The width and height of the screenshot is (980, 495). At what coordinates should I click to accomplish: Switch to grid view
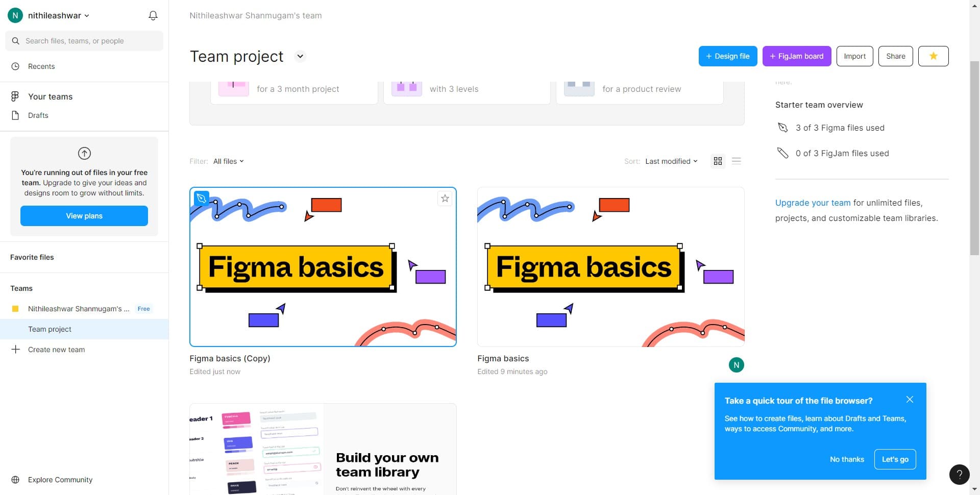[718, 161]
